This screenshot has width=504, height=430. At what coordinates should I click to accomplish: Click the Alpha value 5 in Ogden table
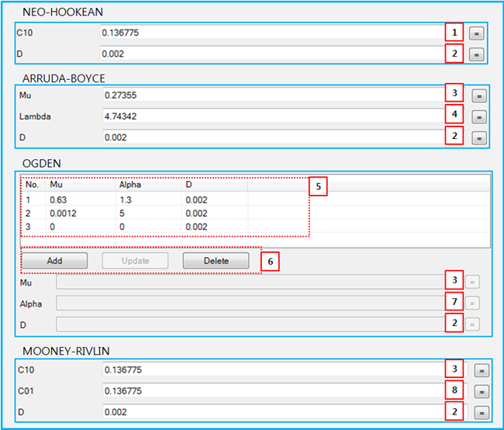tap(122, 213)
